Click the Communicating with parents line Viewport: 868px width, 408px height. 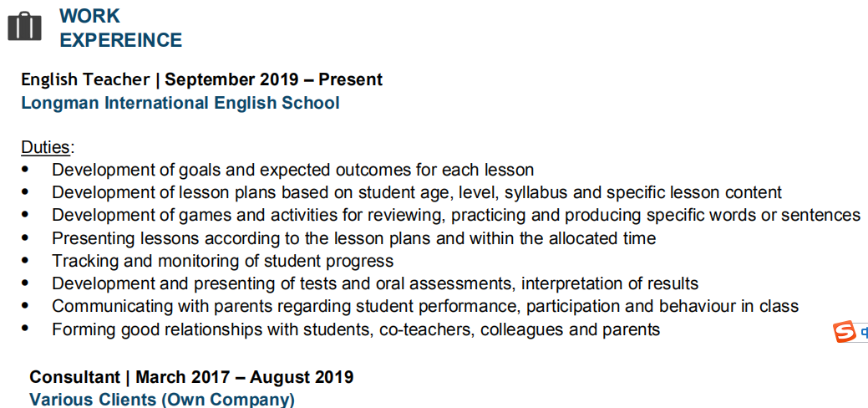(424, 306)
